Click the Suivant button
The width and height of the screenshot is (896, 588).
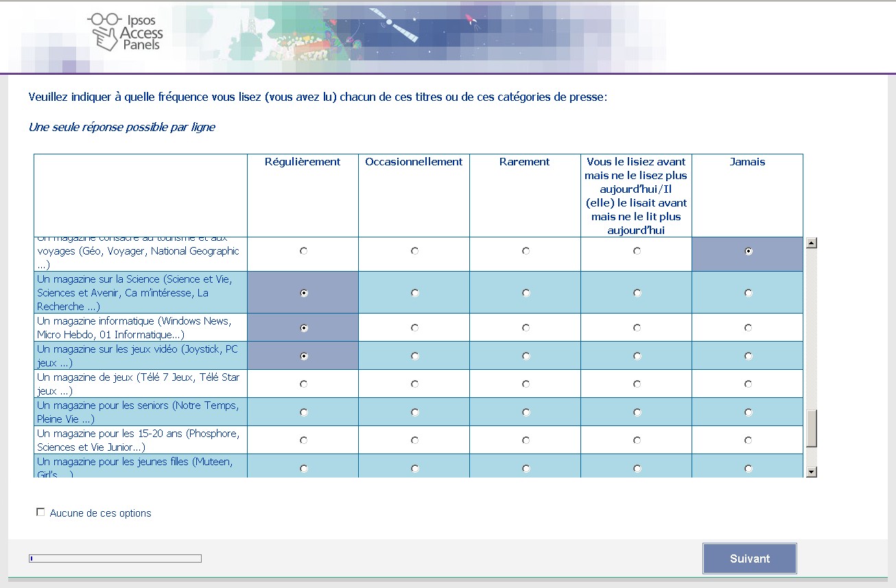749,558
